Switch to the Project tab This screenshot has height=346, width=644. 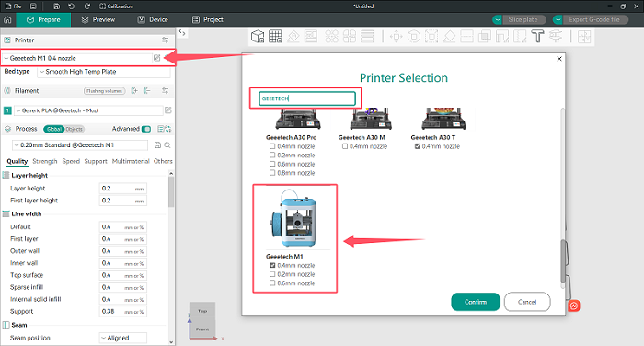click(208, 19)
